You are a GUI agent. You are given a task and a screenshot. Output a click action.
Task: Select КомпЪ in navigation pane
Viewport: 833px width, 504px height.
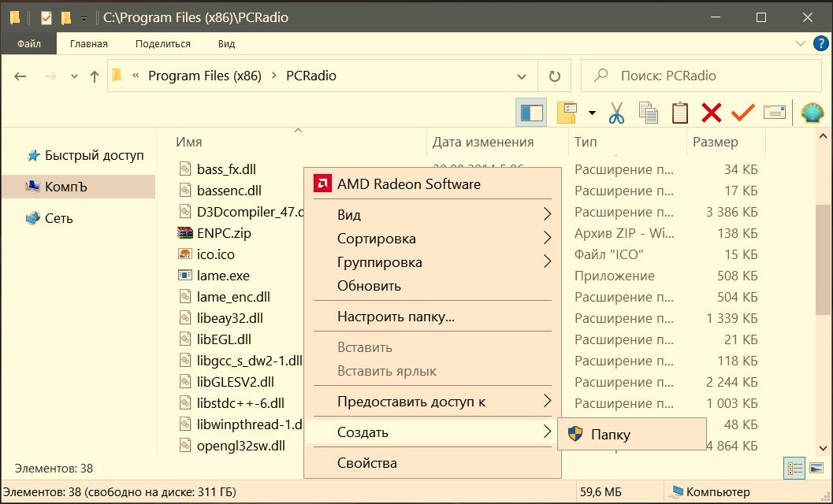[x=79, y=187]
